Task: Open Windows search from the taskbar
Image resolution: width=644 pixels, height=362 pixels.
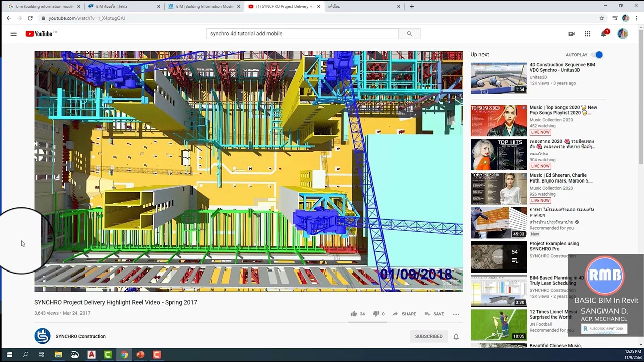Action: click(26, 355)
